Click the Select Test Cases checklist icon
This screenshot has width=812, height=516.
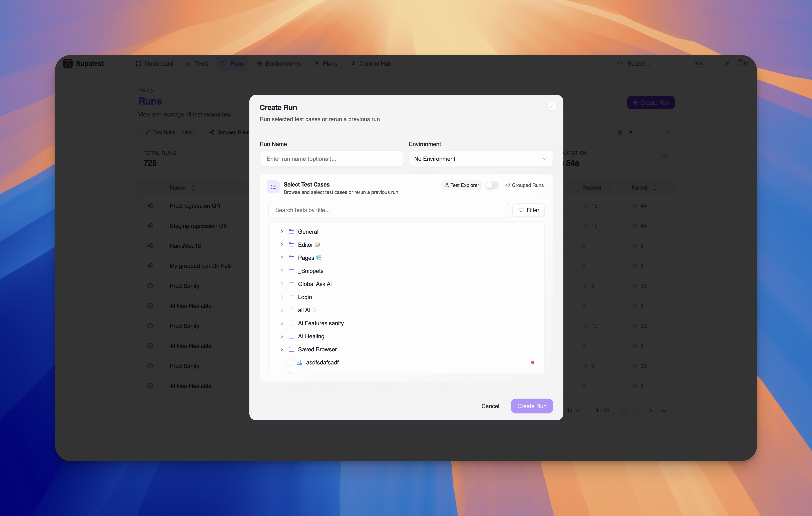tap(273, 187)
